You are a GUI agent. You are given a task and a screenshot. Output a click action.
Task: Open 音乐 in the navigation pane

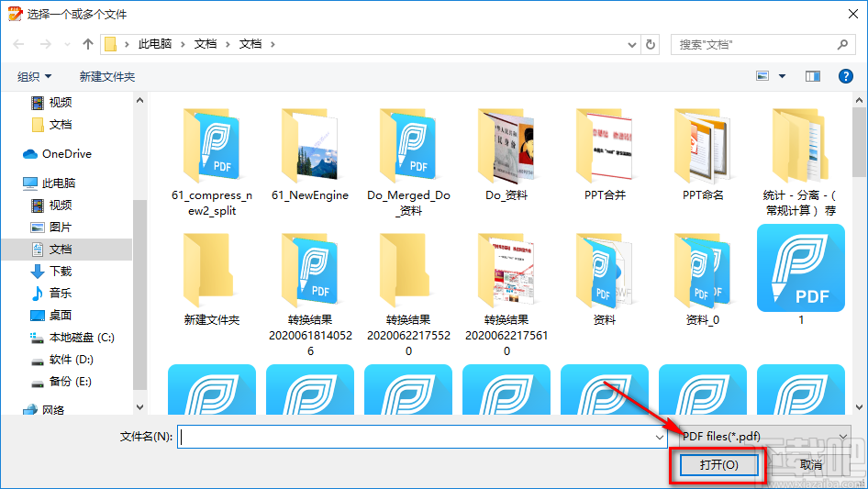pos(51,293)
